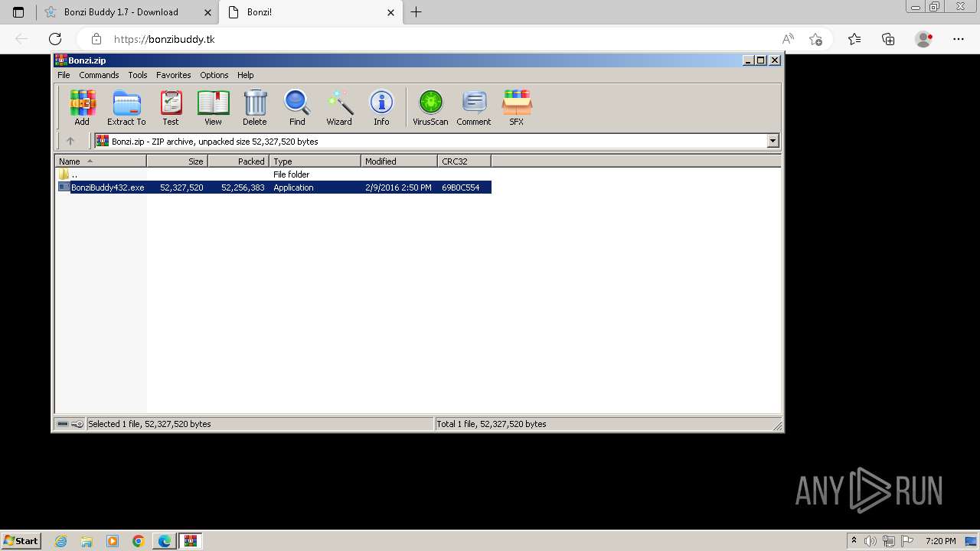The image size is (980, 551).
Task: Sort by the Packed column header
Action: point(238,161)
